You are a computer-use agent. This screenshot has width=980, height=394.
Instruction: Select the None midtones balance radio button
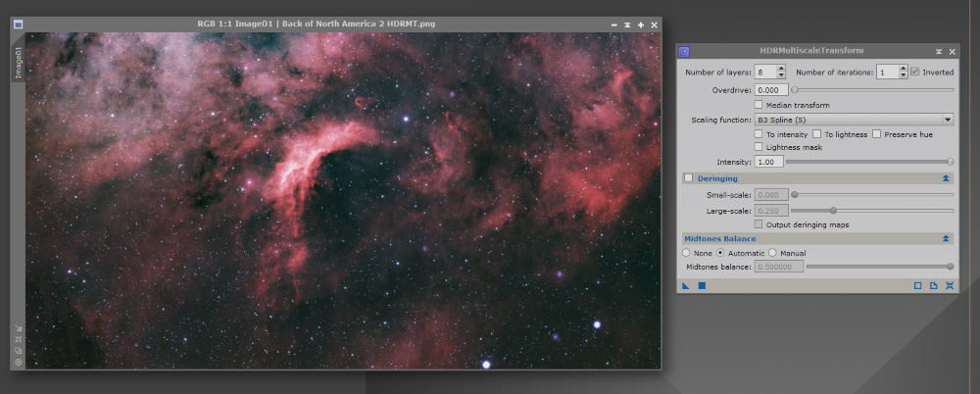[x=686, y=253]
